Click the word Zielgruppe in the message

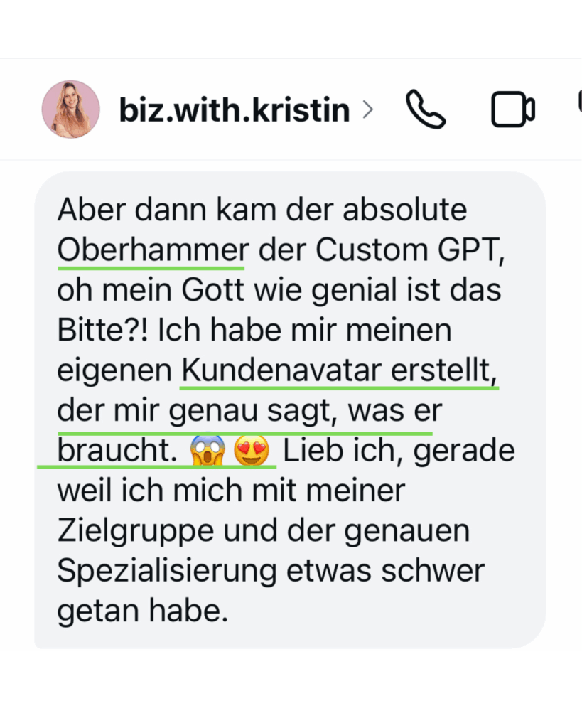(x=136, y=530)
